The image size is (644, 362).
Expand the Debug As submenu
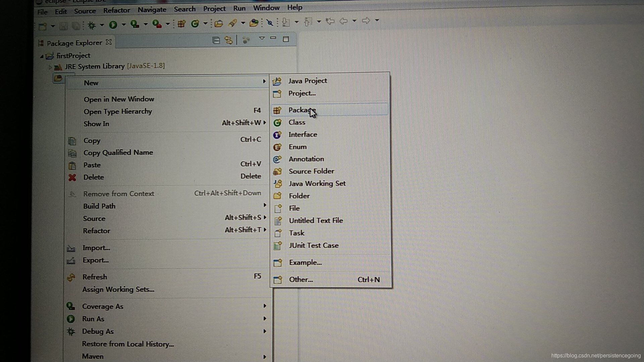(168, 331)
